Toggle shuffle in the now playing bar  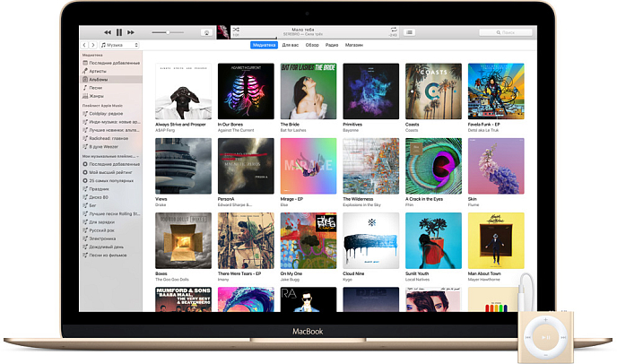[236, 30]
